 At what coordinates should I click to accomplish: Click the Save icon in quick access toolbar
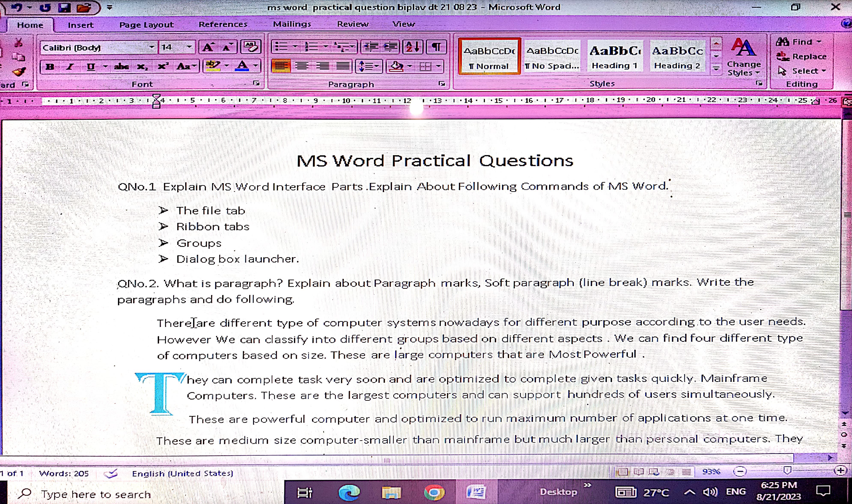pyautogui.click(x=64, y=7)
